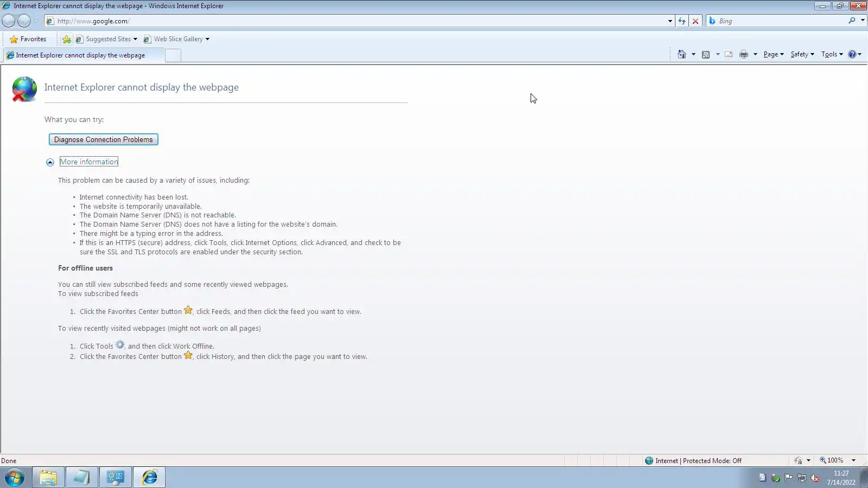
Task: Click the Diagnose Connection Problems button
Action: (104, 139)
